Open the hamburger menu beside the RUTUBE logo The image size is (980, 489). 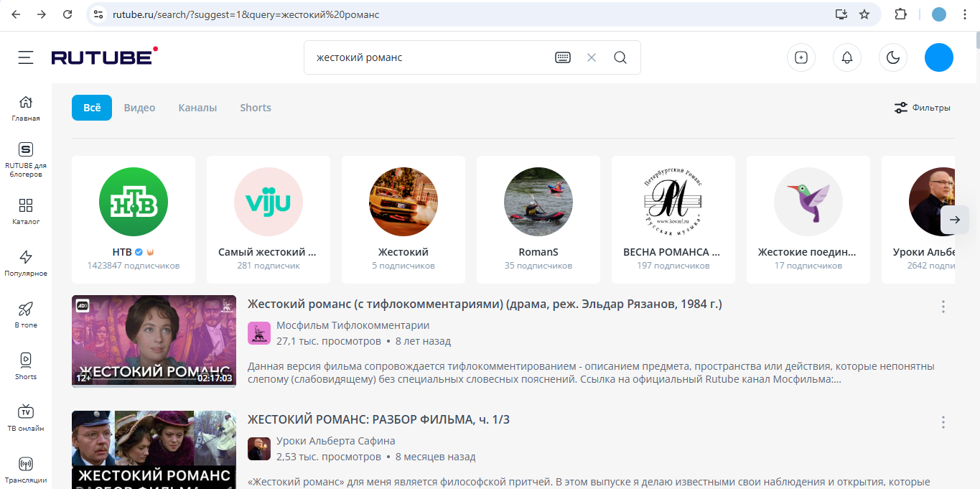click(x=26, y=57)
